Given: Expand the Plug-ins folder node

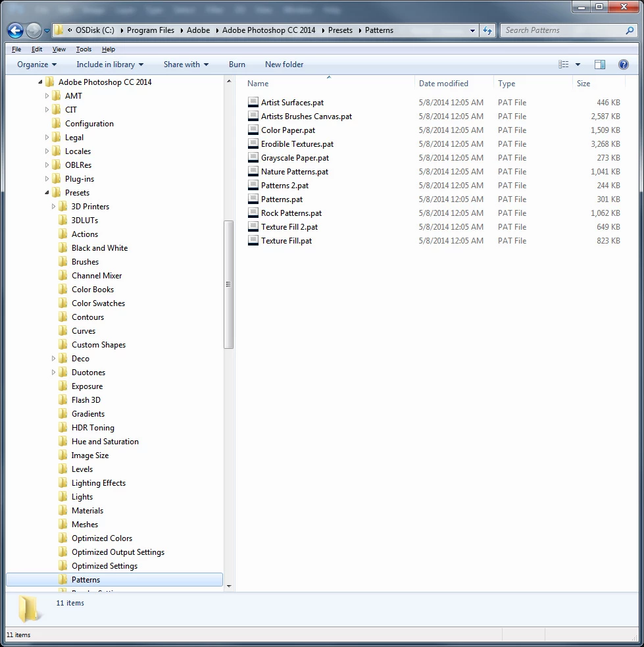Looking at the screenshot, I should click(47, 178).
